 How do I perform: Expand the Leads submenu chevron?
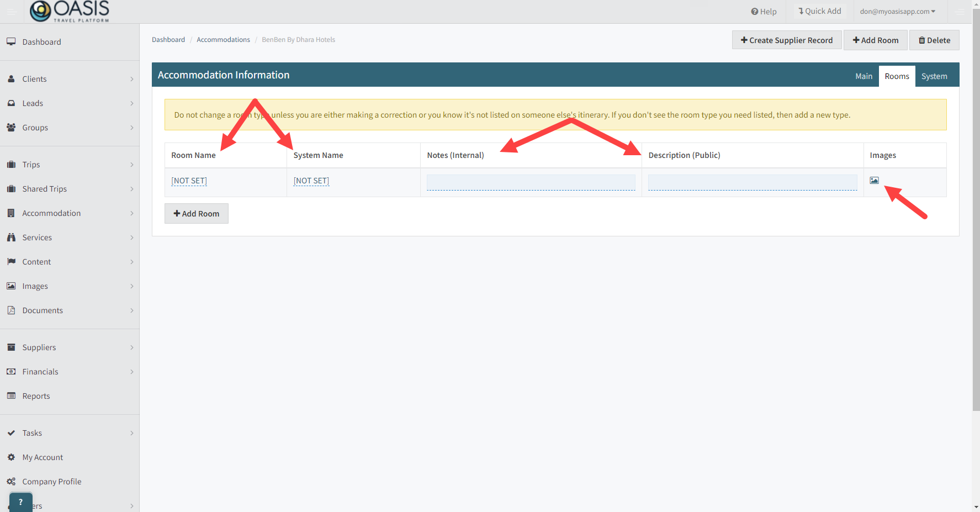(132, 103)
